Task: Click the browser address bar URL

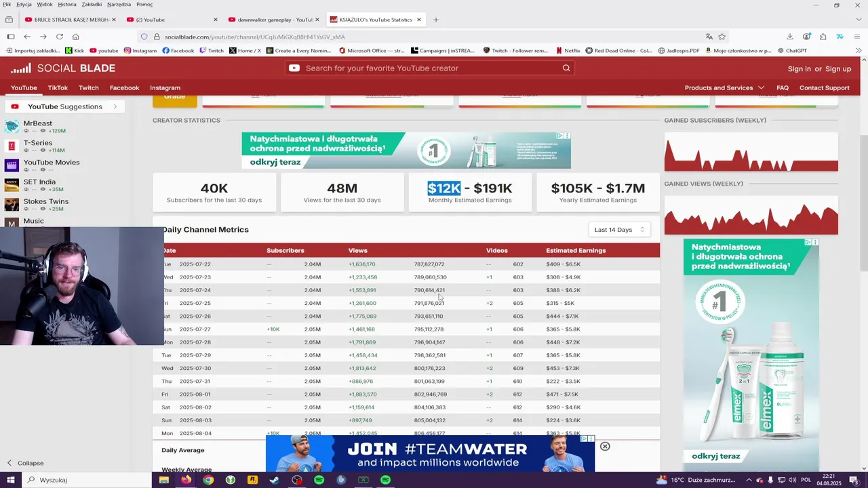Action: click(x=254, y=37)
